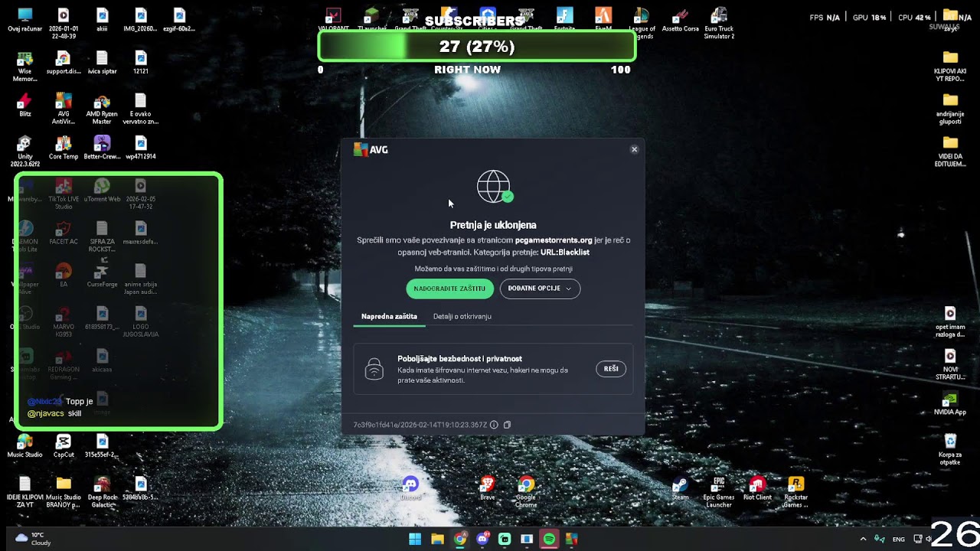Select the 2026-01-01 22-48-39 video file
The width and height of the screenshot is (980, 551).
pos(64,24)
